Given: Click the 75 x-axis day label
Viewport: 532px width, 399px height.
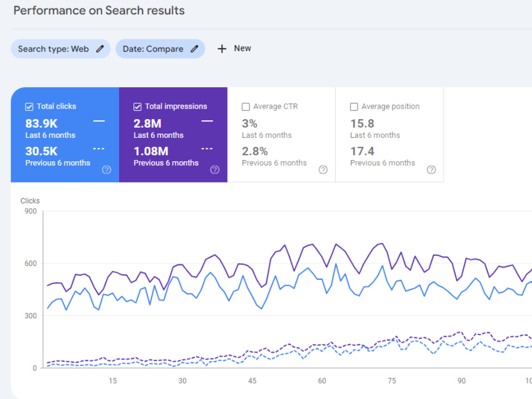Looking at the screenshot, I should (392, 381).
